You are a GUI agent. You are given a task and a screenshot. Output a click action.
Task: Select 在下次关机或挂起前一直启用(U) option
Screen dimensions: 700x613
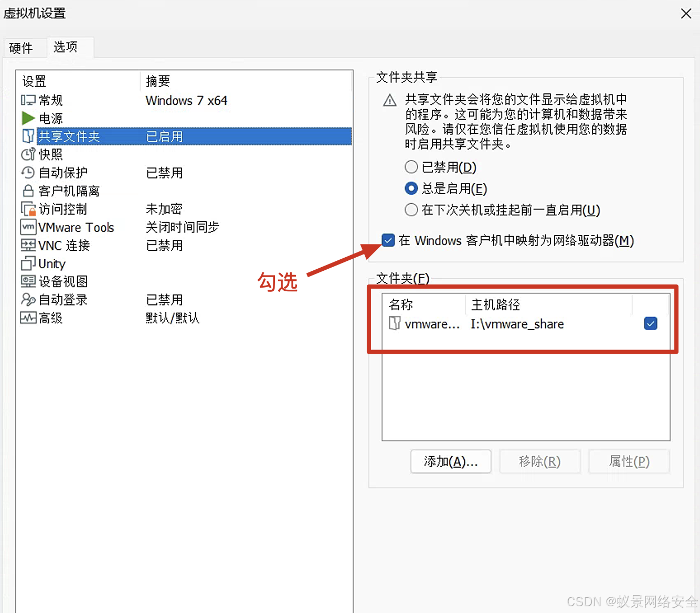tap(411, 210)
